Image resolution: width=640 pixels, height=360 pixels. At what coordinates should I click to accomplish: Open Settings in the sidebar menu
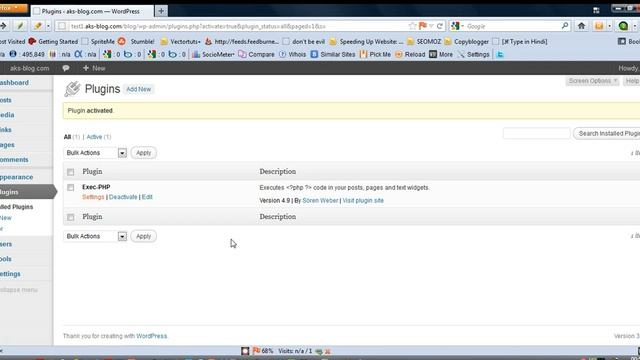(10, 274)
